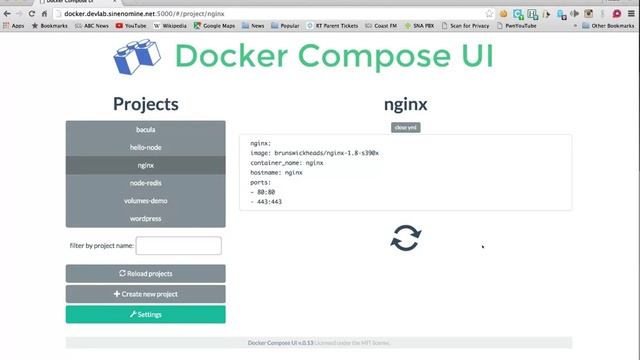Open the ABC News bookmark
Image resolution: width=640 pixels, height=360 pixels.
tap(92, 26)
